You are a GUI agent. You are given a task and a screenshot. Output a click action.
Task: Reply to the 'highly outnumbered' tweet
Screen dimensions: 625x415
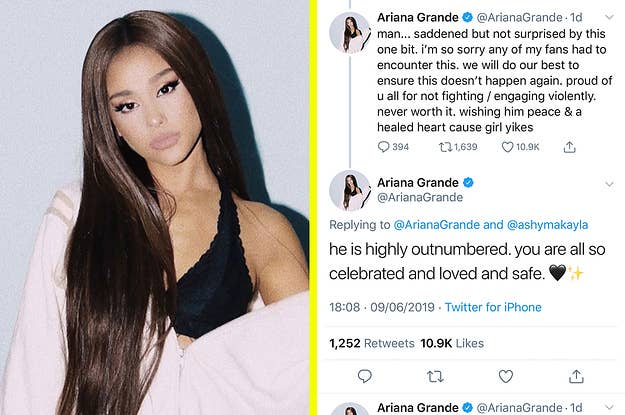click(364, 376)
